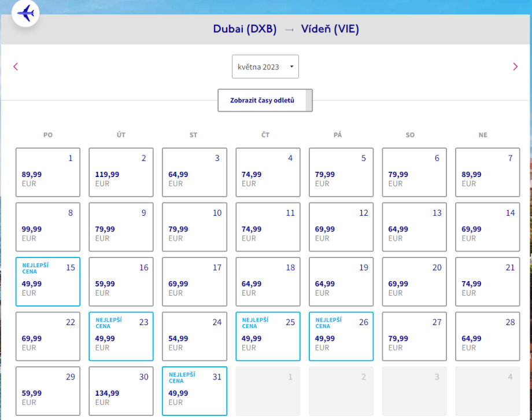This screenshot has height=420, width=532.
Task: Select May 2 priced 119,99 EUR
Action: point(121,172)
